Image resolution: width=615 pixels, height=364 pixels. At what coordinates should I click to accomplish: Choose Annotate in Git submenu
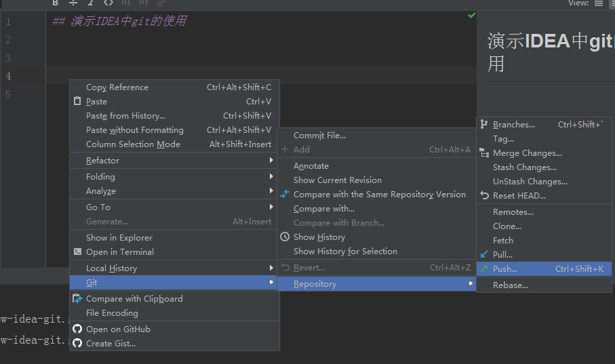(376, 166)
